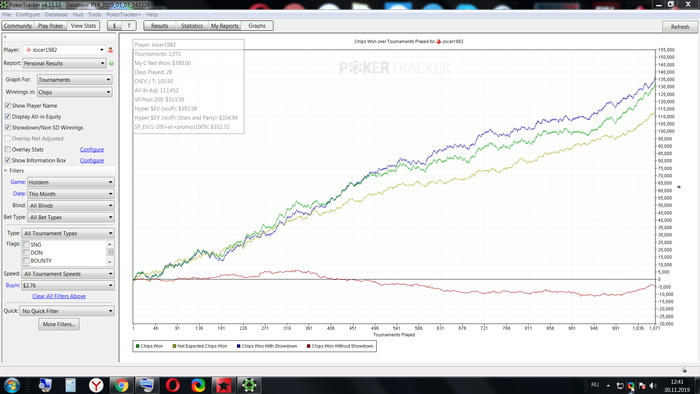Viewport: 700px width, 394px height.
Task: Open the Configure menu
Action: tap(28, 15)
